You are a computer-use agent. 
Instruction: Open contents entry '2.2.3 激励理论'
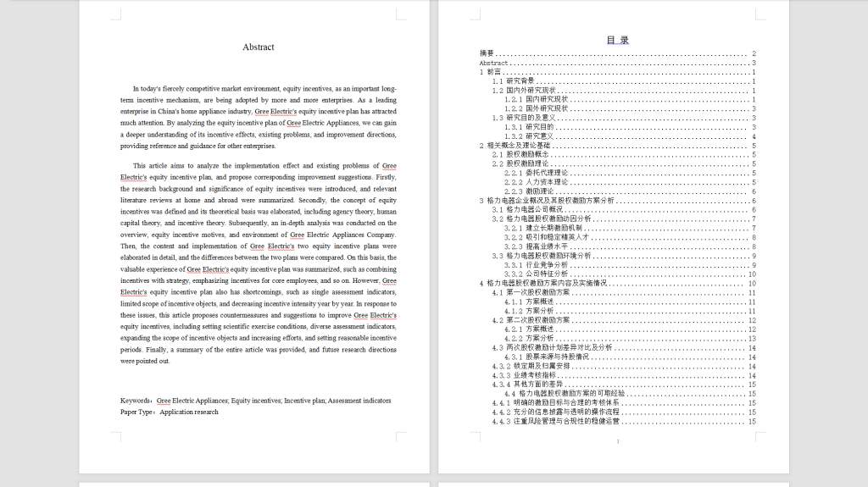630,191
